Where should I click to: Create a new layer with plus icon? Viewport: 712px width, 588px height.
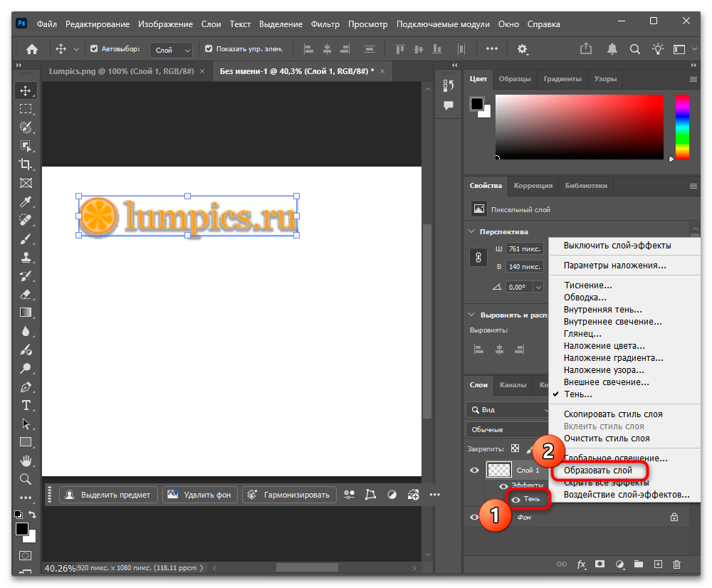[658, 565]
